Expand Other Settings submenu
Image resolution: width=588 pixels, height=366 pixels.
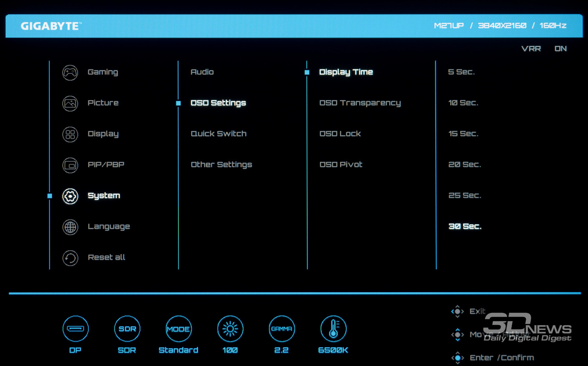tap(221, 165)
